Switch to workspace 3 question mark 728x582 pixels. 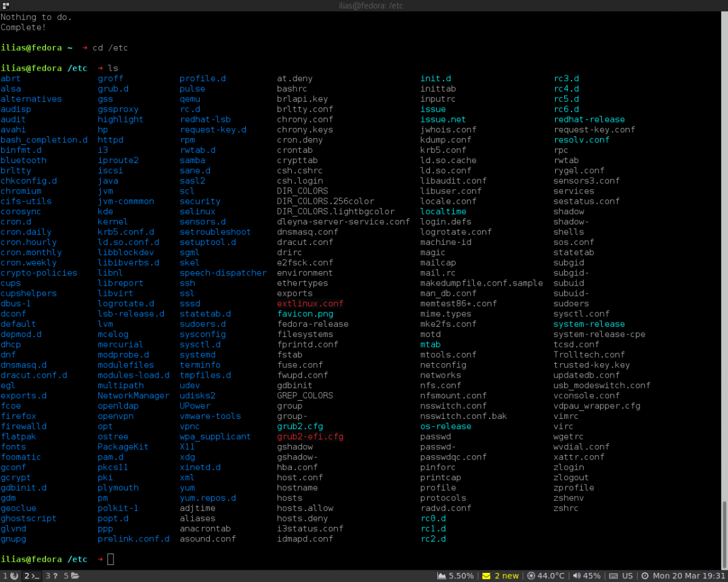tap(52, 576)
